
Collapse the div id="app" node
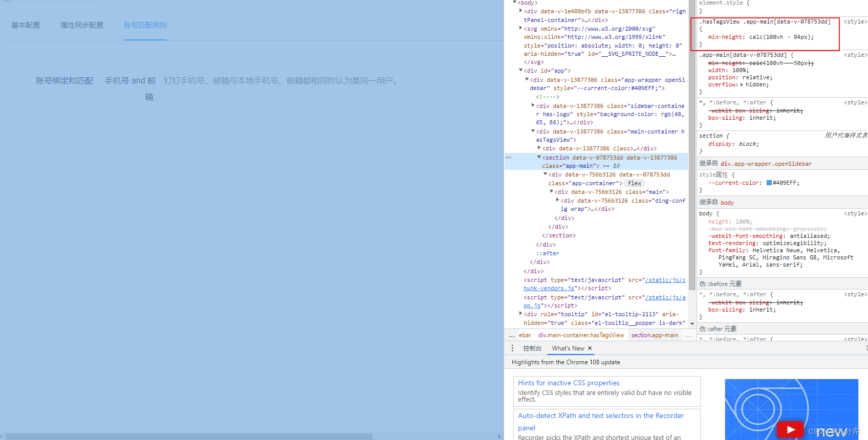point(521,71)
